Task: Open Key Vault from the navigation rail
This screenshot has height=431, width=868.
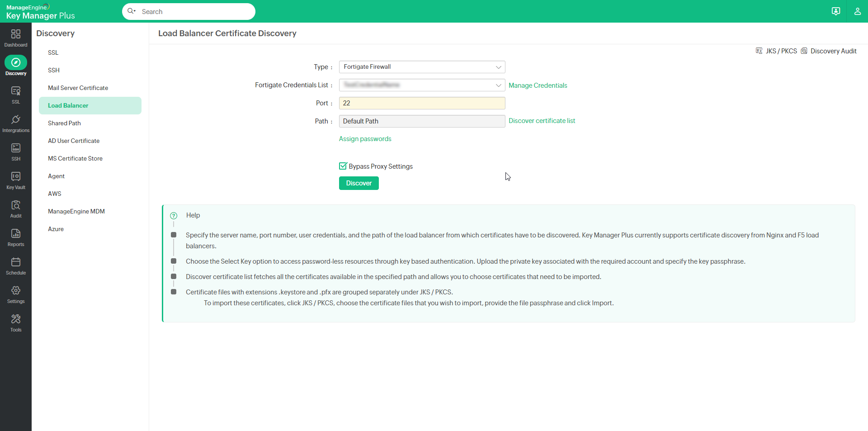Action: 16,179
